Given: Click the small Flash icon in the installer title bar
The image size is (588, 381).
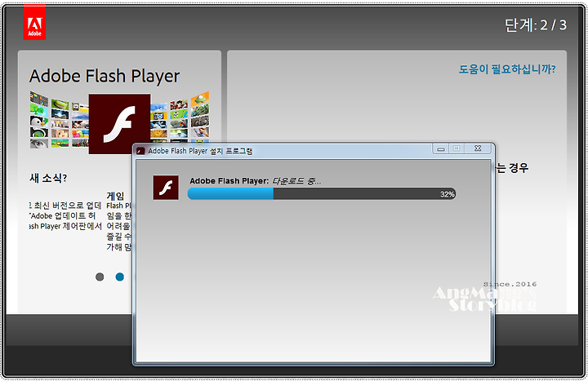Looking at the screenshot, I should click(x=140, y=151).
